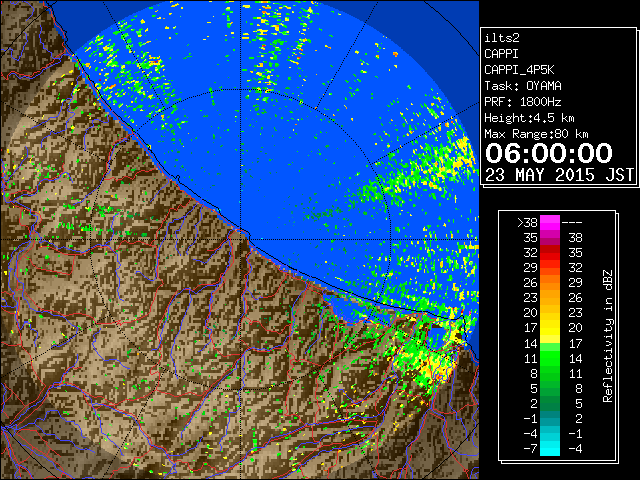
Task: Click the '23 MAY 2015 JST' date
Action: (x=559, y=175)
